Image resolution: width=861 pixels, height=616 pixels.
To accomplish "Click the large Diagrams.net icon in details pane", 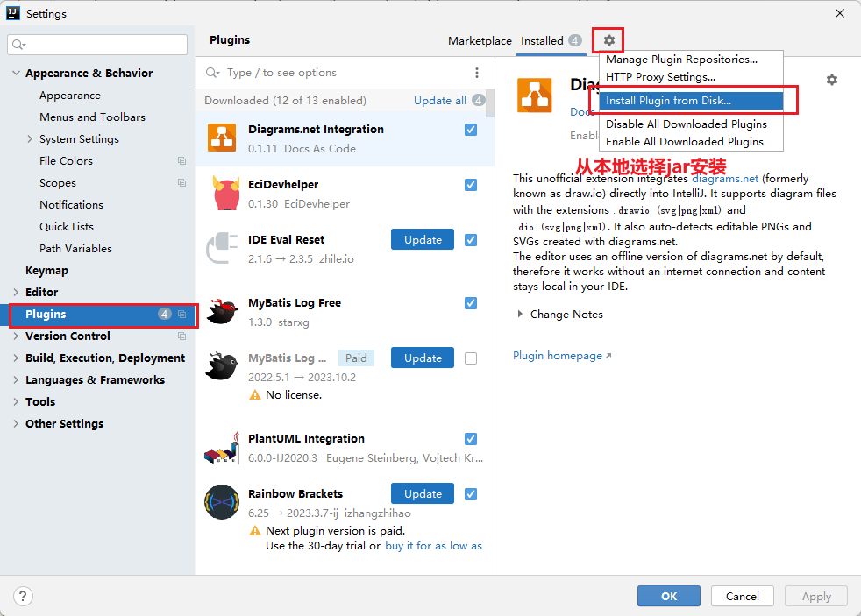I will point(534,96).
